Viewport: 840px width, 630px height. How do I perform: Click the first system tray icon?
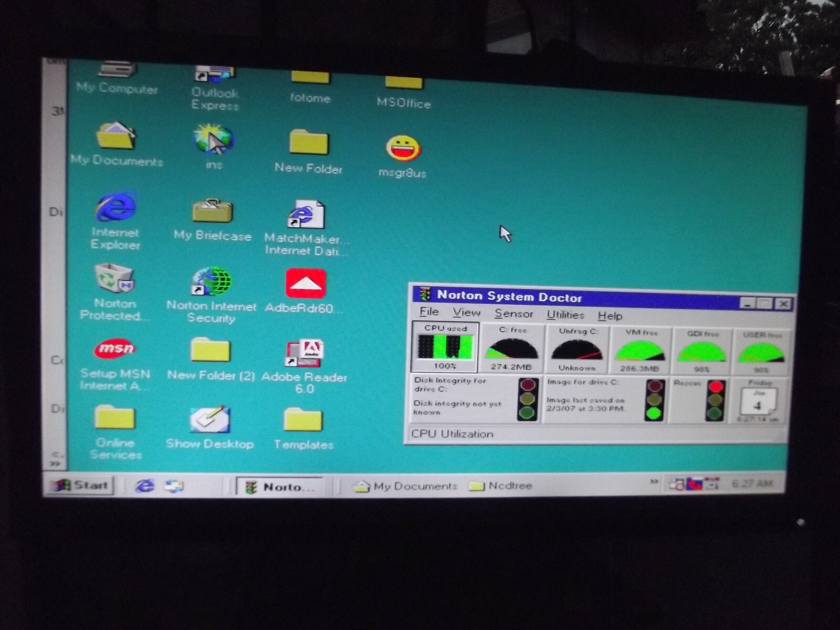(x=676, y=484)
